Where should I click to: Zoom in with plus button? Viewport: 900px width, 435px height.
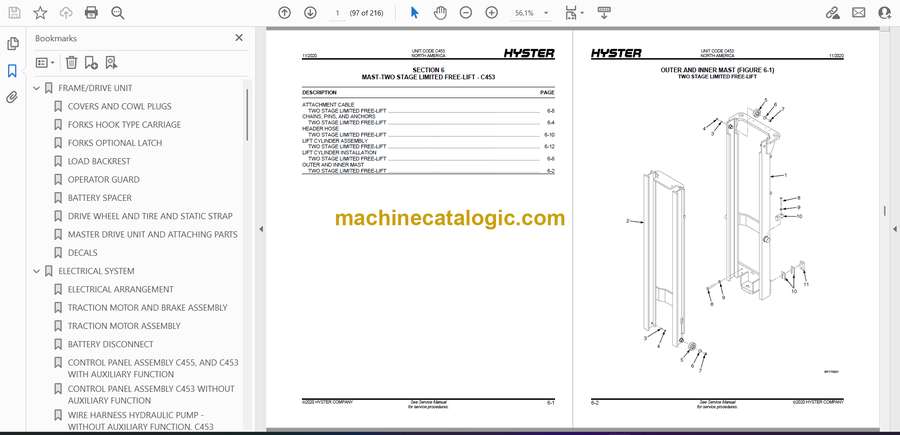(491, 13)
